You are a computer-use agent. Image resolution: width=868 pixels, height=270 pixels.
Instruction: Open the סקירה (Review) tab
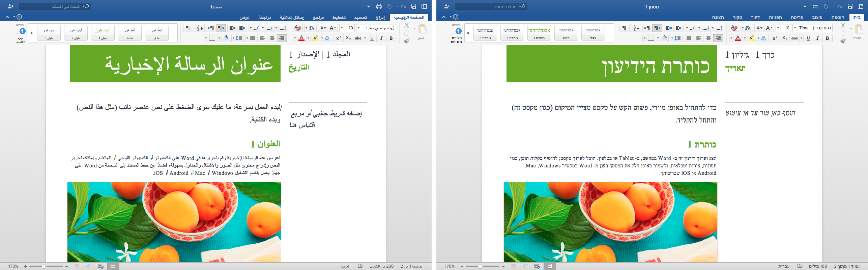click(x=737, y=17)
